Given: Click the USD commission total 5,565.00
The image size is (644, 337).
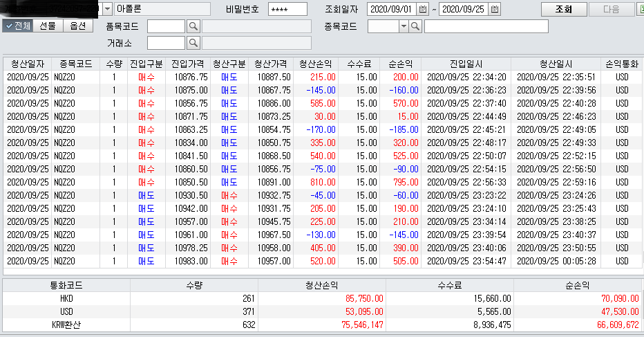Looking at the screenshot, I should 494,311.
